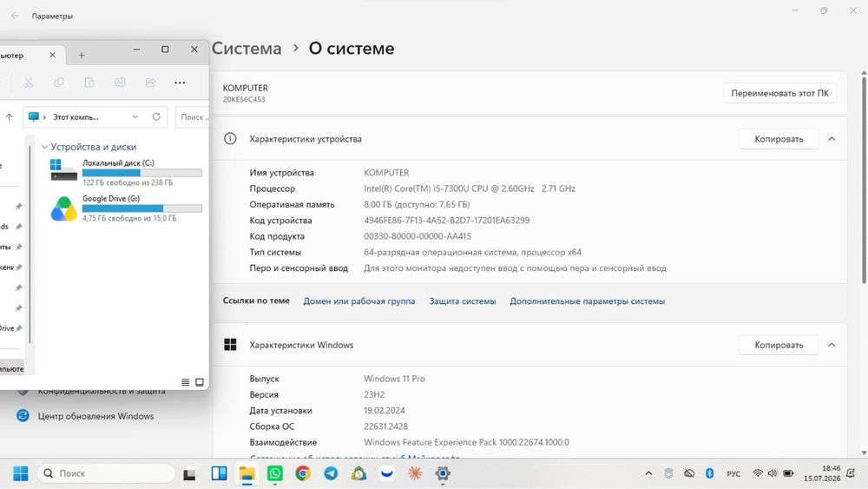
Task: Click the Cut scissors icon in Explorer
Action: 29,83
